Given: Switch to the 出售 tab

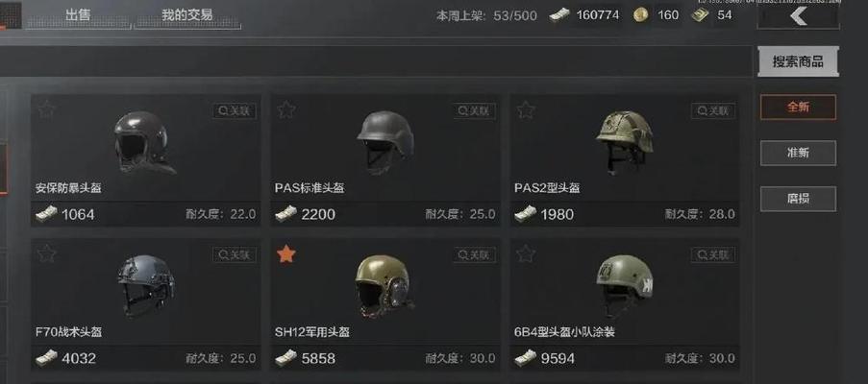Looking at the screenshot, I should 78,15.
